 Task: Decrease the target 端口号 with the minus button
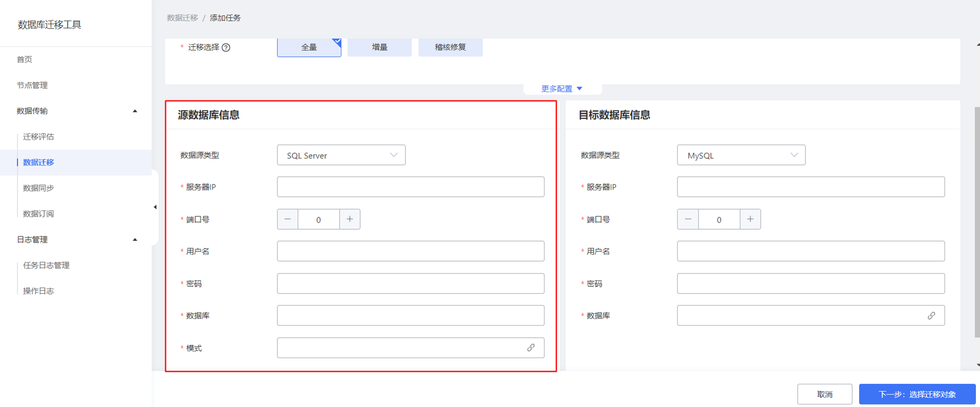(x=688, y=219)
